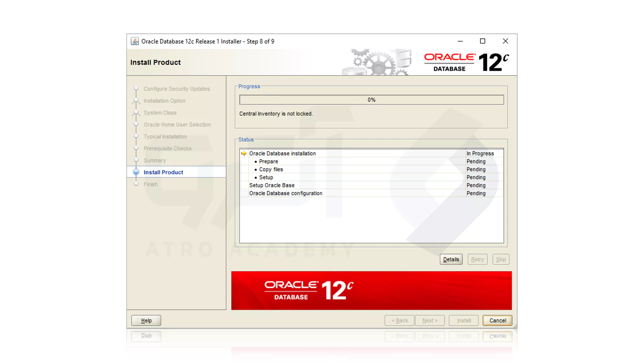This screenshot has width=644, height=362.
Task: Open the Oracle Home User Selection step
Action: point(177,124)
